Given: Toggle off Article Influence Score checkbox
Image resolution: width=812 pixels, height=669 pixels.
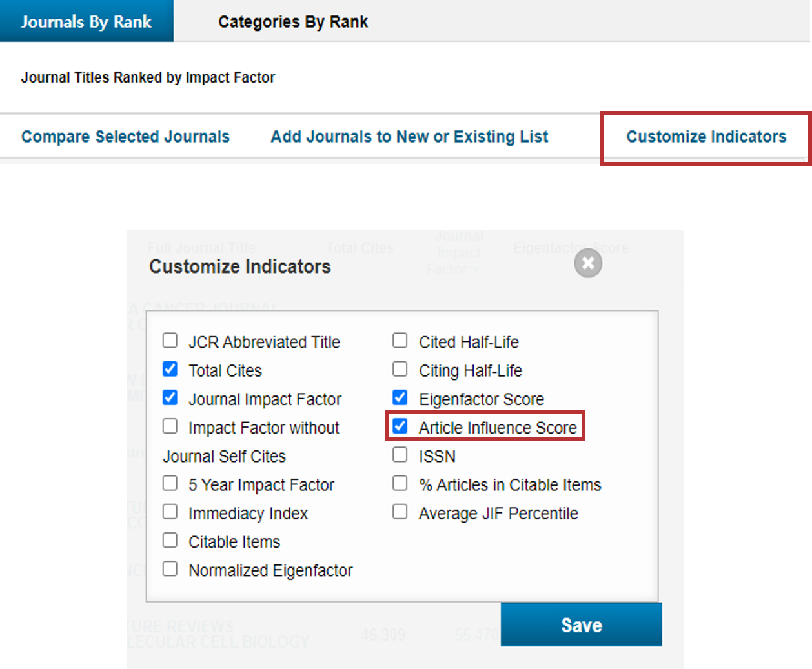Looking at the screenshot, I should tap(400, 426).
